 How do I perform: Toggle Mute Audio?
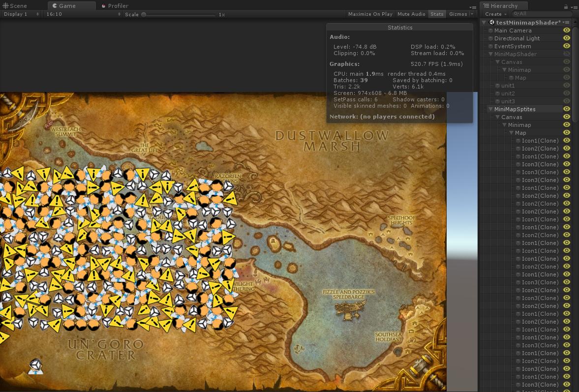pyautogui.click(x=411, y=14)
